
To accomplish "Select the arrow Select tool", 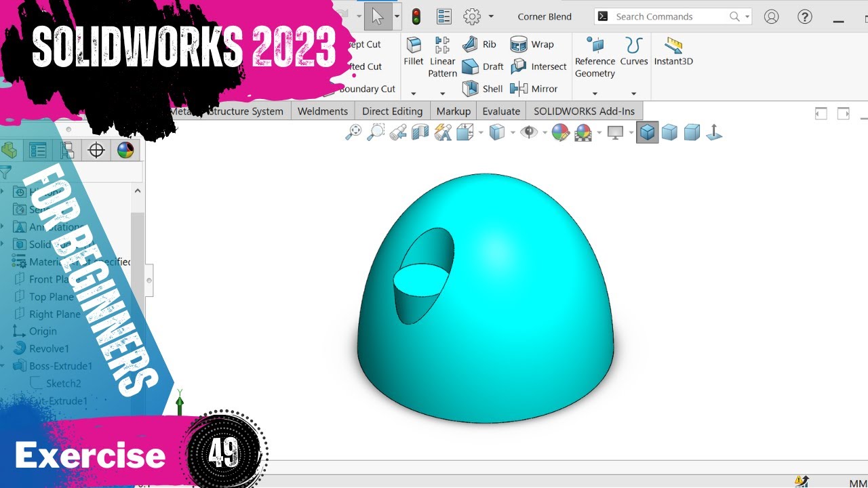I will pyautogui.click(x=378, y=16).
